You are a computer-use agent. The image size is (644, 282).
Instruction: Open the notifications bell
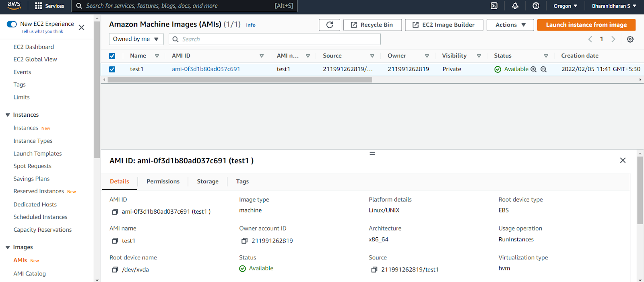(x=515, y=6)
